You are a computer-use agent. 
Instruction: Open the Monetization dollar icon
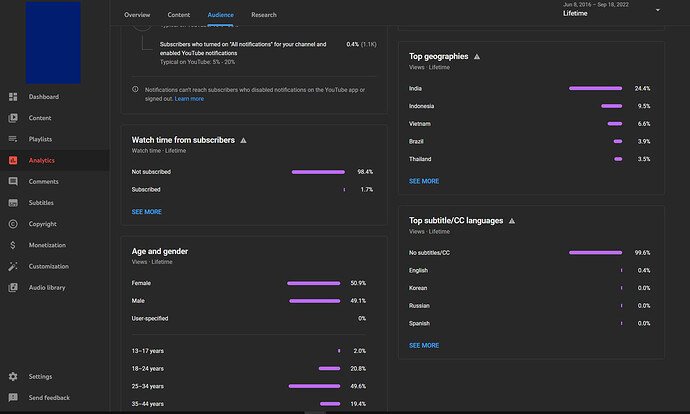[x=13, y=245]
